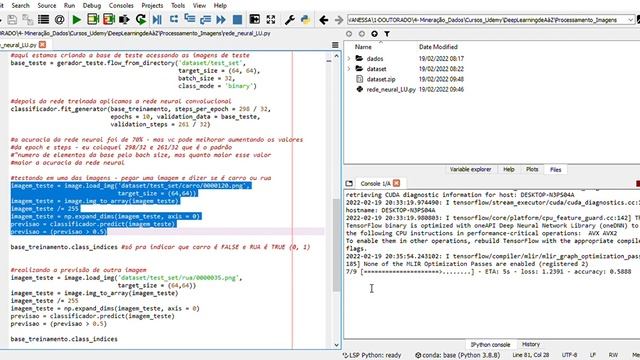Click Files pane previous directory icon
Viewport: 640px width, 360px height.
point(349,34)
